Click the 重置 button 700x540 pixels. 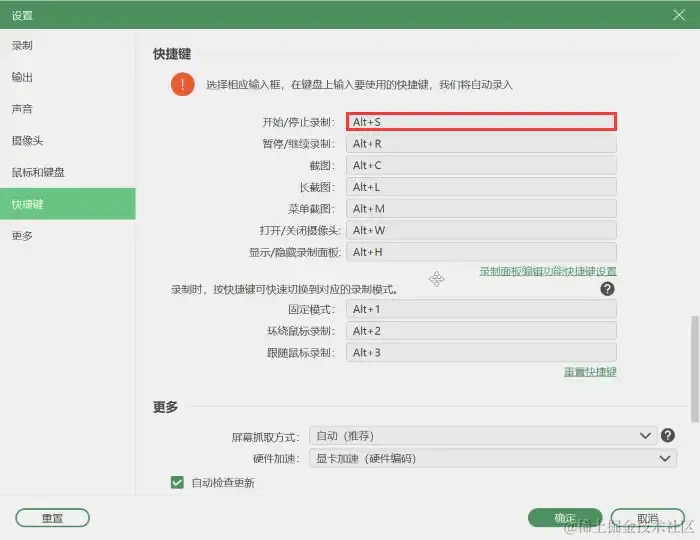click(53, 518)
